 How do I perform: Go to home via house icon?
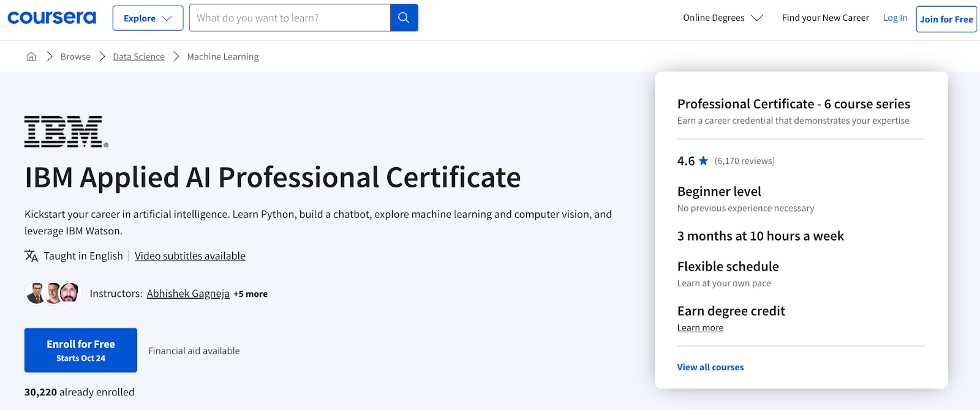click(x=31, y=56)
